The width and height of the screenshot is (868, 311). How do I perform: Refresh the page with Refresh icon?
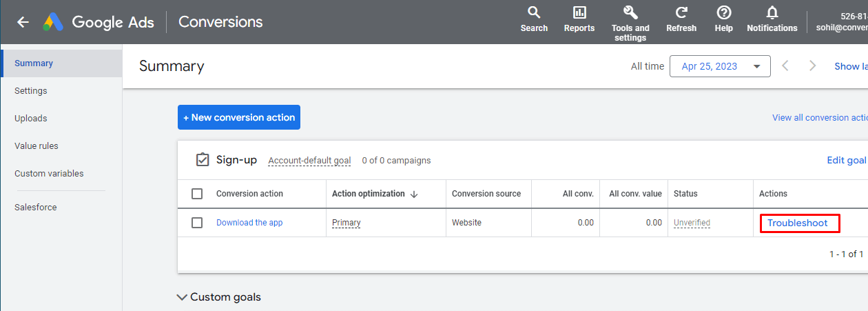[x=681, y=19]
